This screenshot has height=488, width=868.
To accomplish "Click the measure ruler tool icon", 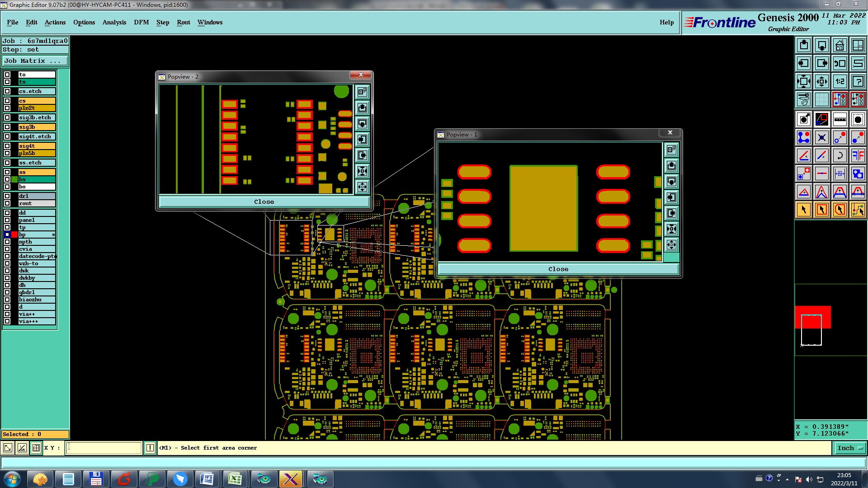I will pos(840,119).
